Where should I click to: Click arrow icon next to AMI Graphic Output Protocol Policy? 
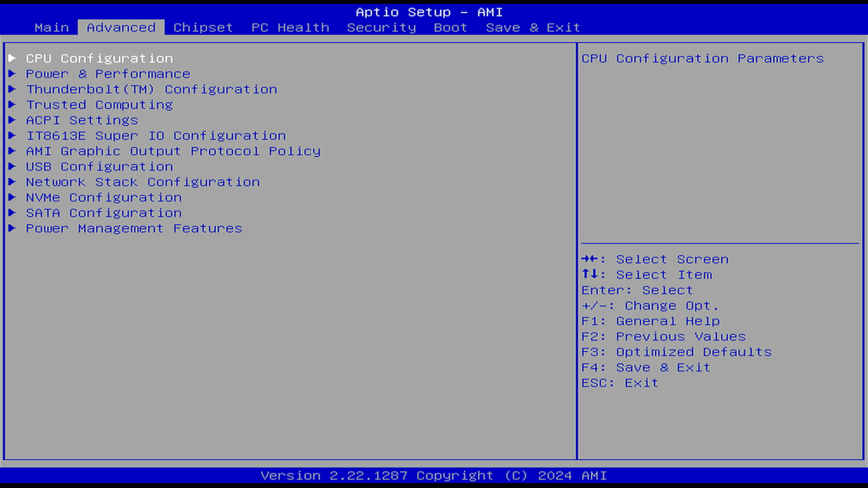tap(12, 151)
